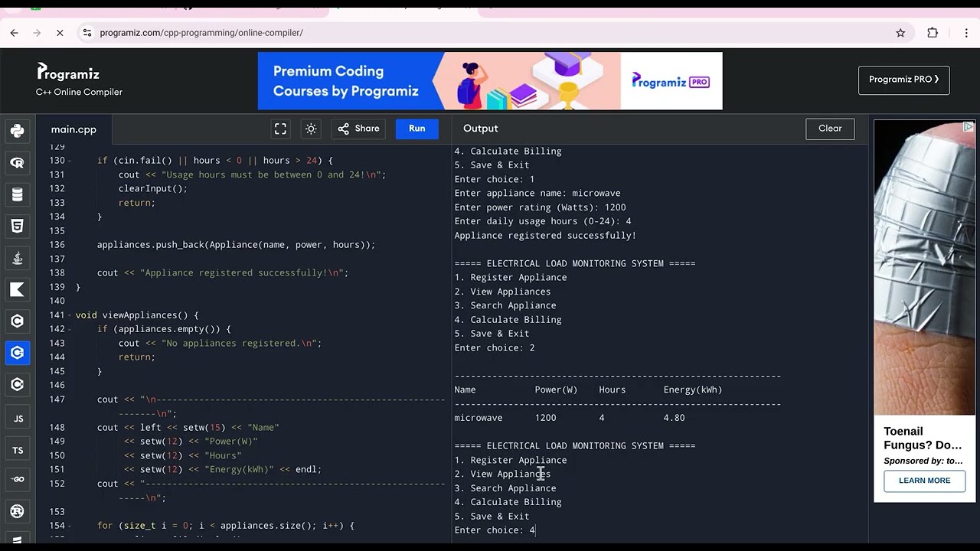980x551 pixels.
Task: Open the Python compiler from sidebar
Action: click(x=18, y=131)
